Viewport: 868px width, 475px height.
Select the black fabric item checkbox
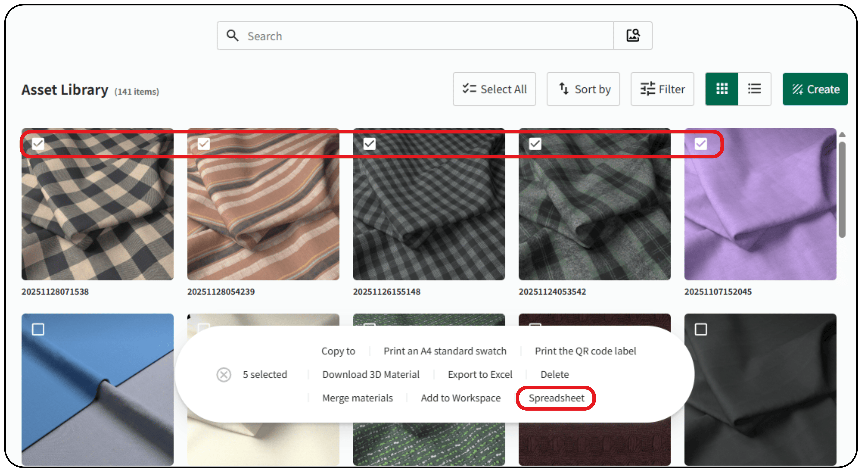pyautogui.click(x=701, y=329)
